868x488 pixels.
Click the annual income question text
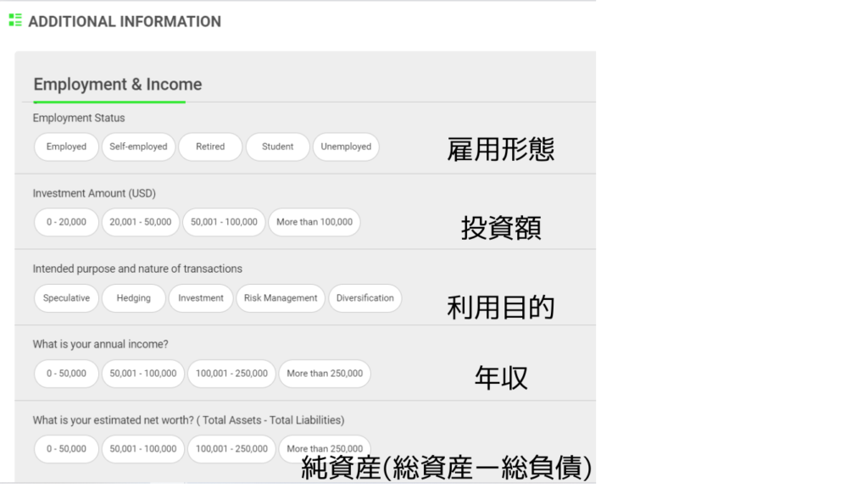100,344
